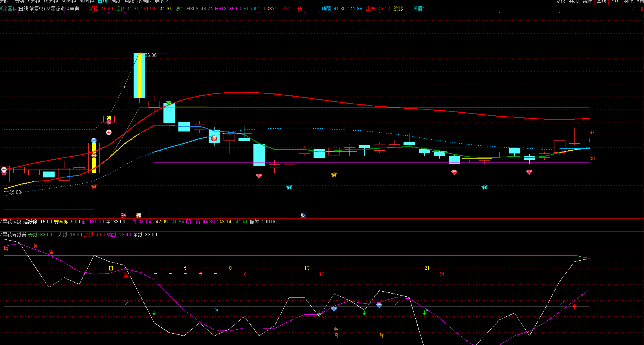Click the tall cyan-yellow candle at the 36.86 peak
644x345 pixels.
pyautogui.click(x=139, y=75)
